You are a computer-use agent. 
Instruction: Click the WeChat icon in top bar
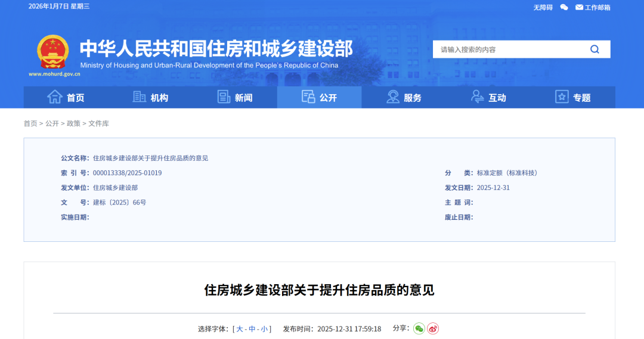(x=564, y=7)
